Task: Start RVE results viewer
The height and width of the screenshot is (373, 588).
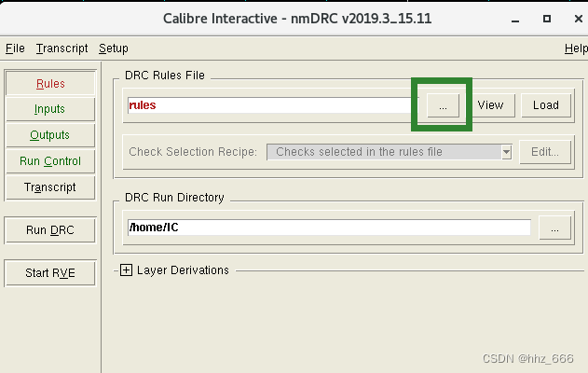Action: [x=50, y=273]
